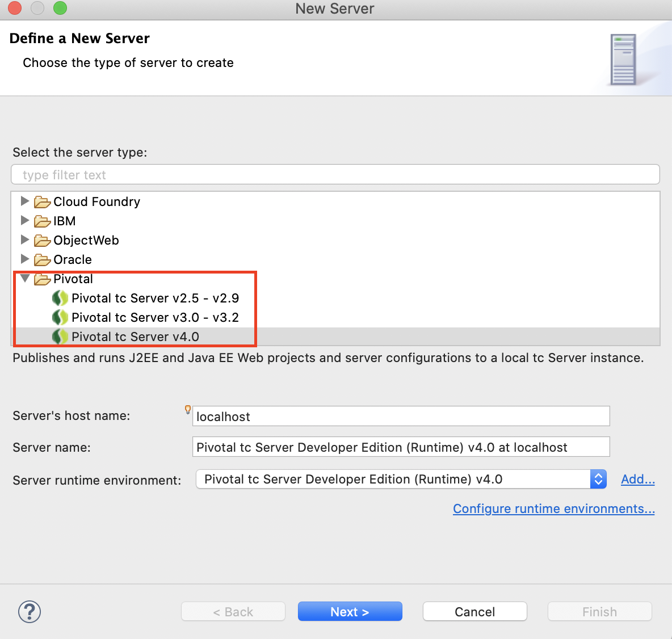Close the New Server dialog window
The height and width of the screenshot is (639, 672).
(14, 8)
